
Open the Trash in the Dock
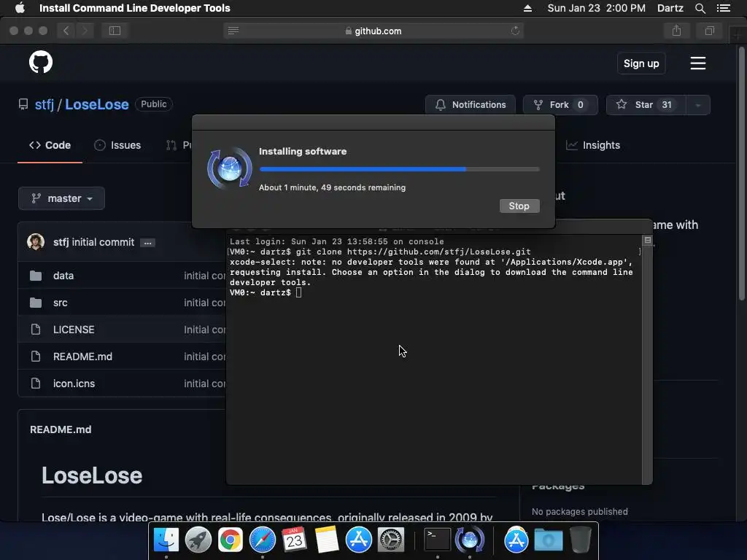click(580, 540)
